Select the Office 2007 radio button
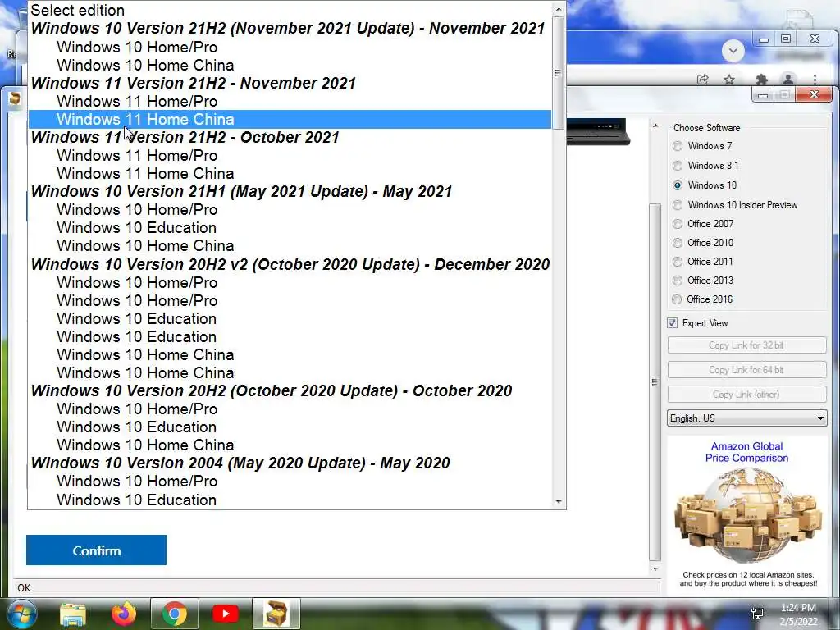Image resolution: width=840 pixels, height=630 pixels. pyautogui.click(x=678, y=224)
